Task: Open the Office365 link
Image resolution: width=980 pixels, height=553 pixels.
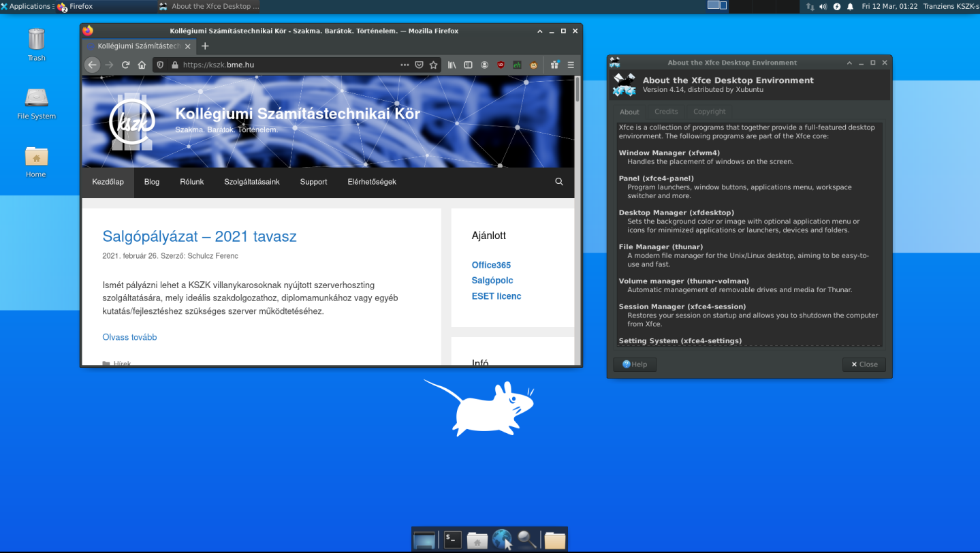Action: pyautogui.click(x=491, y=265)
